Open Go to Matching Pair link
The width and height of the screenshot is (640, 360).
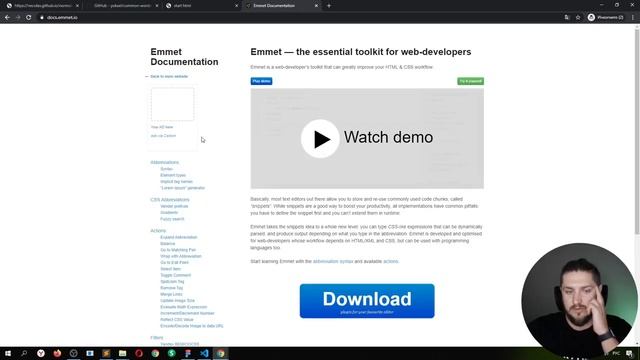point(178,250)
